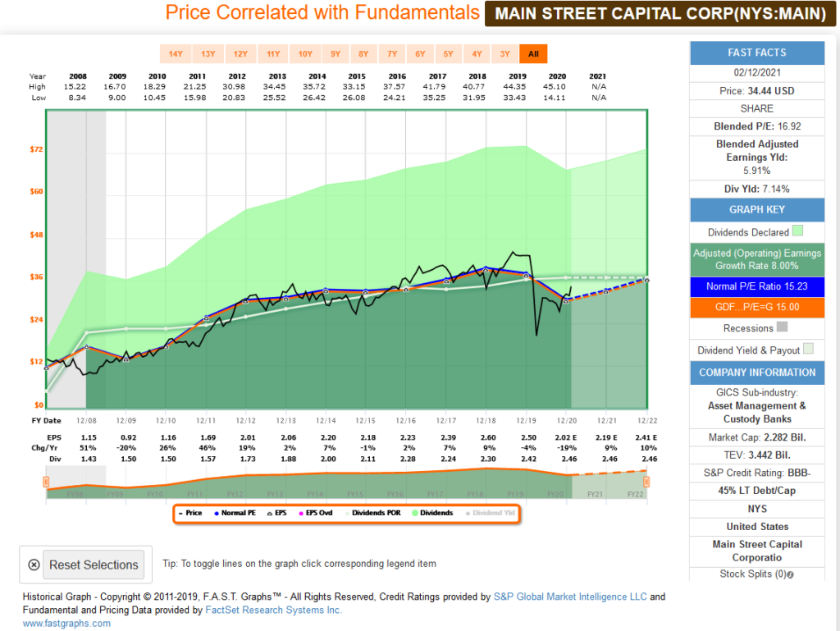This screenshot has height=631, width=840.
Task: Click the Blended P/E: 16.92 row
Action: (757, 126)
